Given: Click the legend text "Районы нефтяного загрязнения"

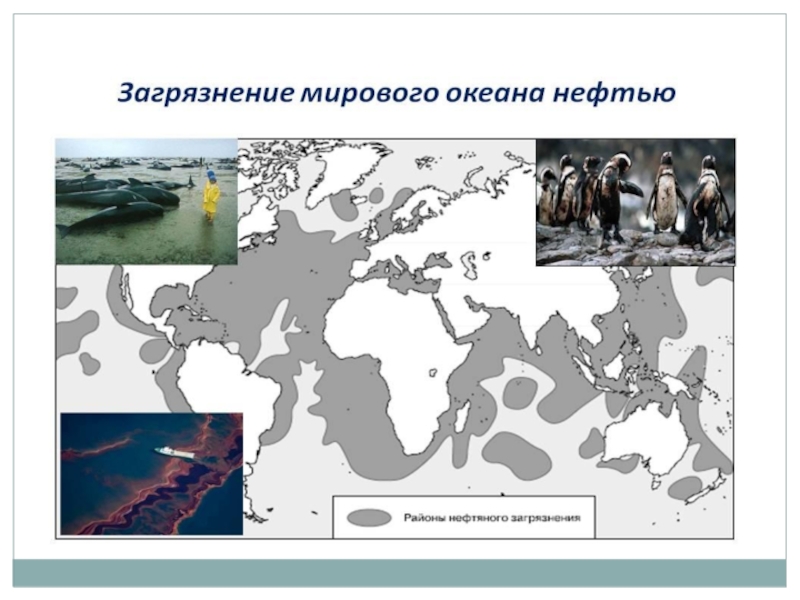Looking at the screenshot, I should tap(492, 517).
